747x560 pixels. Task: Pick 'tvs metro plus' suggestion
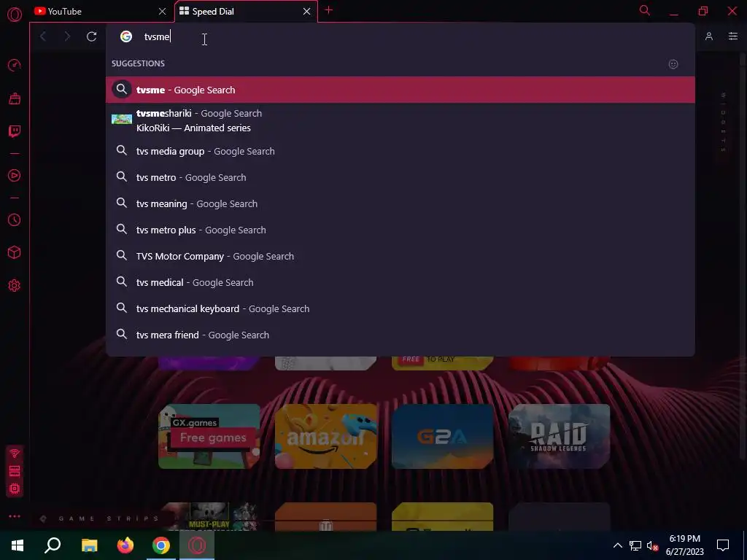tap(400, 230)
